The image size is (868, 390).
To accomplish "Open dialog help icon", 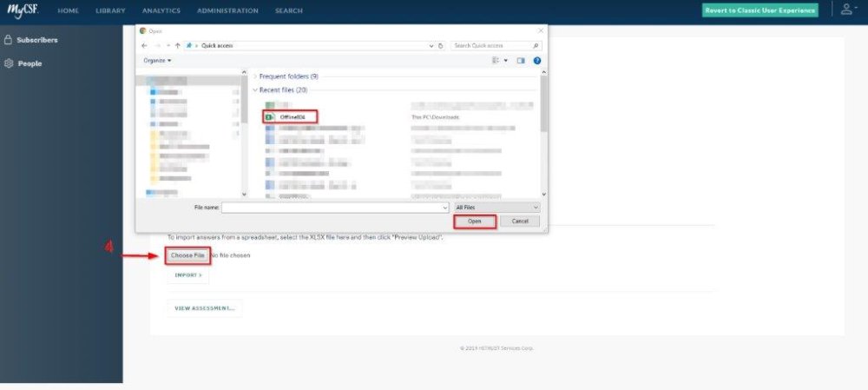I will (537, 61).
